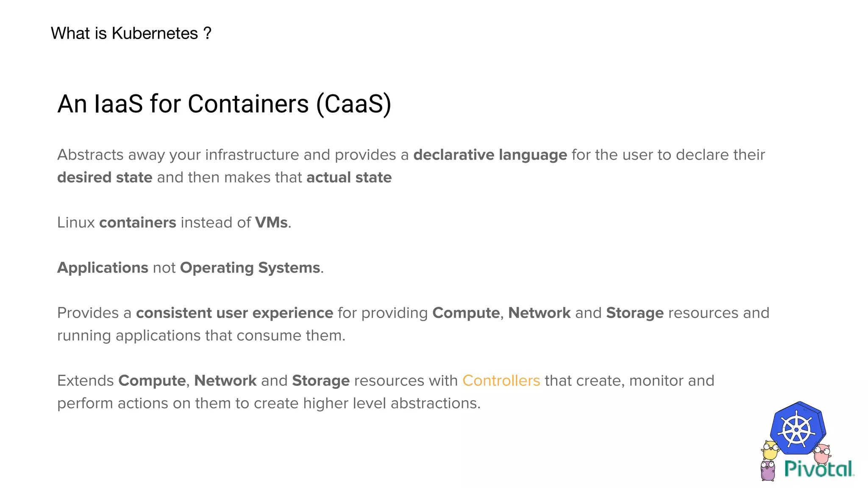The height and width of the screenshot is (488, 868).
Task: Click the 'running applications that consume them' line
Action: (201, 335)
